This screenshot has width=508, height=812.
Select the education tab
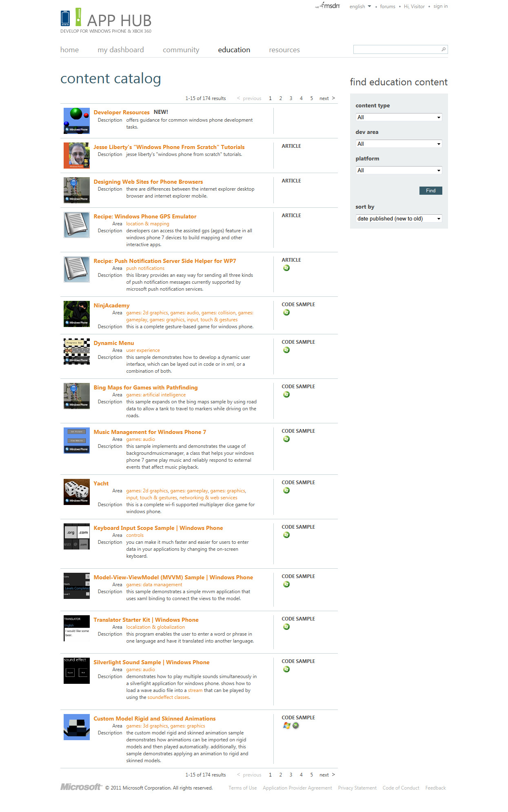234,50
